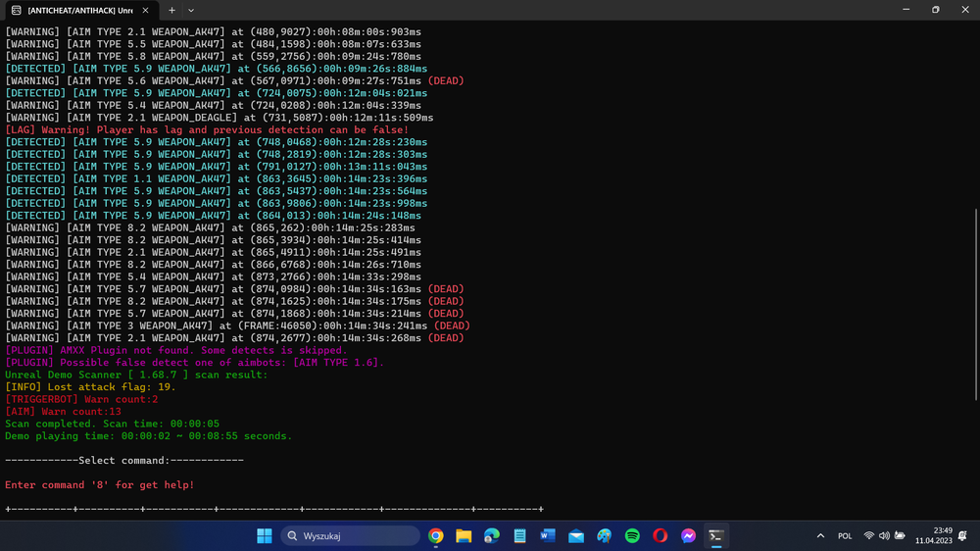Open the Paint app from taskbar
This screenshot has height=551, width=980.
pos(604,536)
